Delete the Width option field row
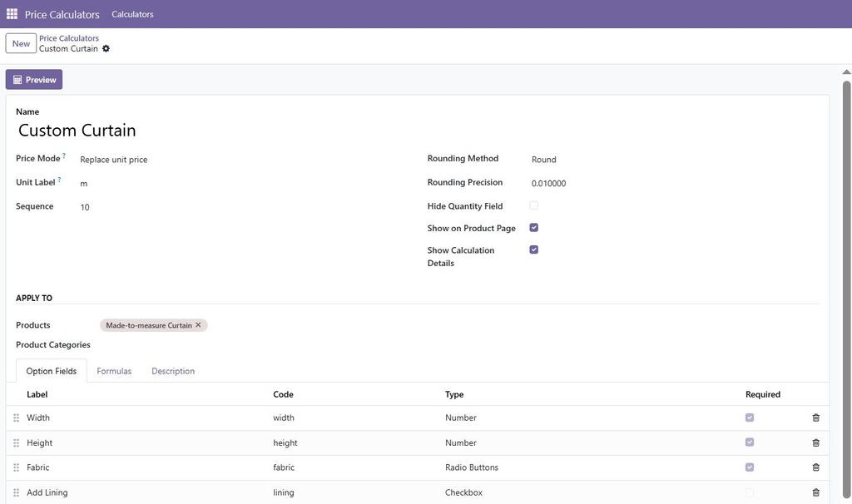Viewport: 852px width, 504px height. coord(815,418)
